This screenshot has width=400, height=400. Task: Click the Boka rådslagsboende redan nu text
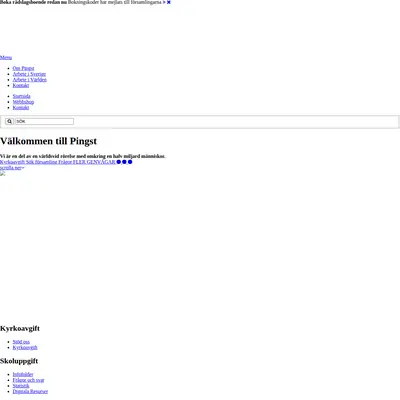(x=33, y=2)
